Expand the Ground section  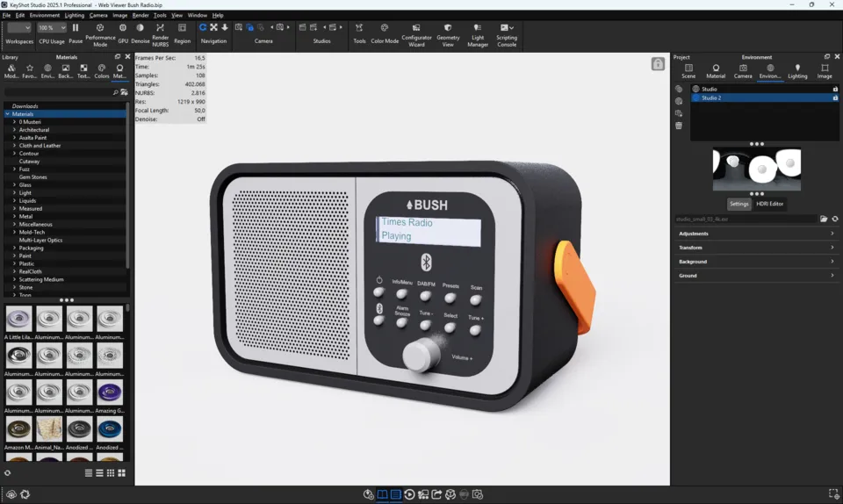click(x=756, y=276)
